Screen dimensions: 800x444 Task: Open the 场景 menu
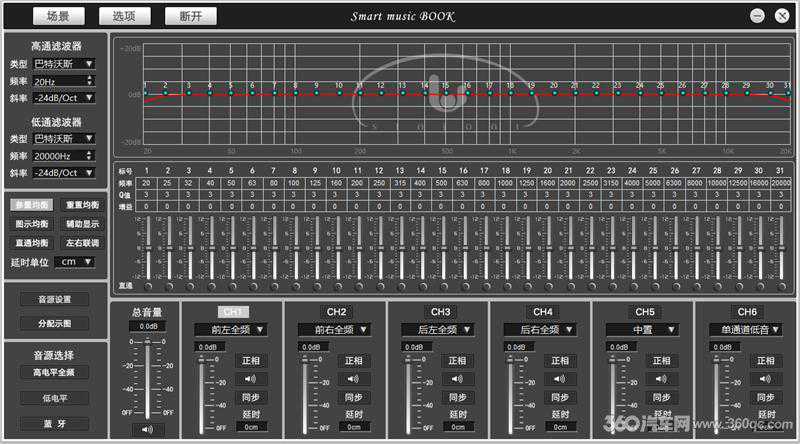tap(58, 16)
